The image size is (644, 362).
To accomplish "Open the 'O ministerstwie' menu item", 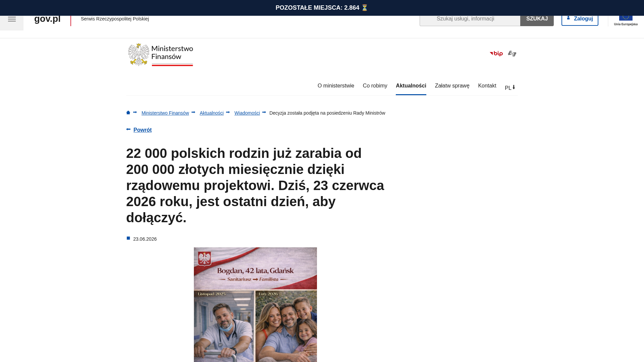I will (x=336, y=86).
